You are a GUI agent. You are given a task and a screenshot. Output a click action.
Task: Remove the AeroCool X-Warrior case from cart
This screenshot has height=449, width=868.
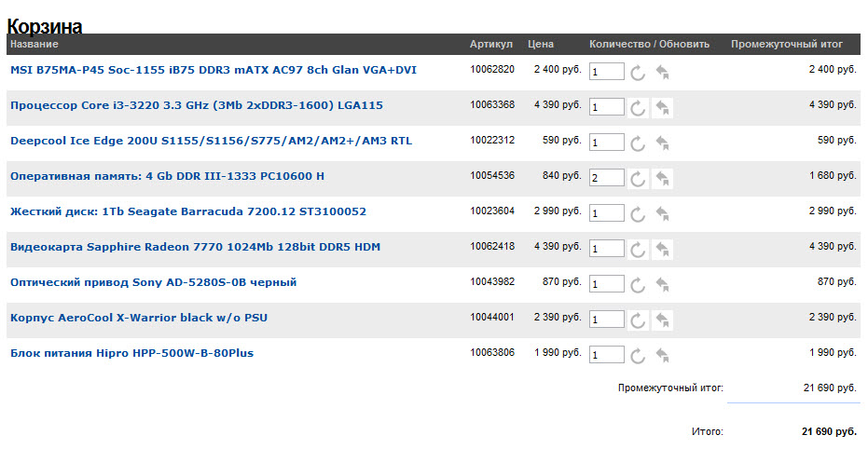click(662, 320)
